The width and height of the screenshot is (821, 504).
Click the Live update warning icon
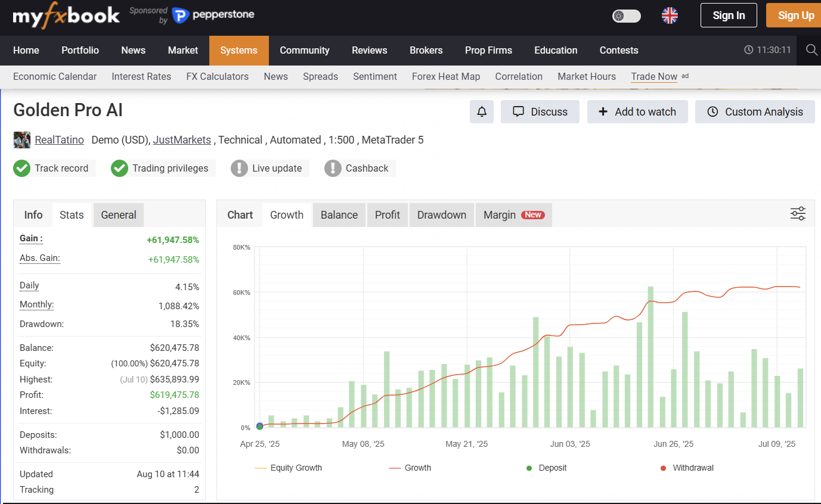point(239,169)
